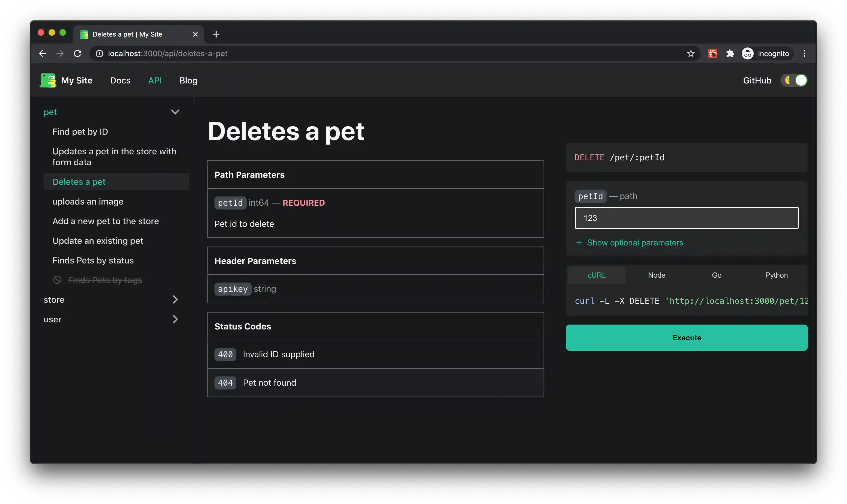The width and height of the screenshot is (847, 504).
Task: Open Docs in navbar
Action: [120, 80]
